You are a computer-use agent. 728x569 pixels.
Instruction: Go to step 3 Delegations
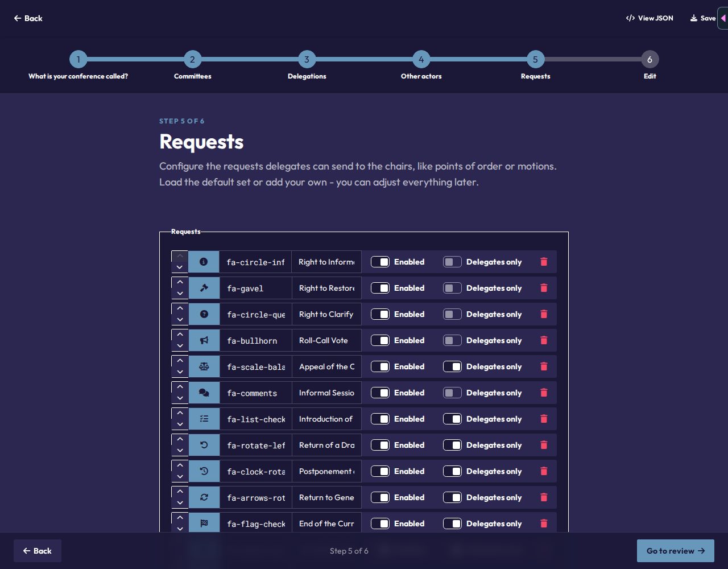(x=307, y=59)
